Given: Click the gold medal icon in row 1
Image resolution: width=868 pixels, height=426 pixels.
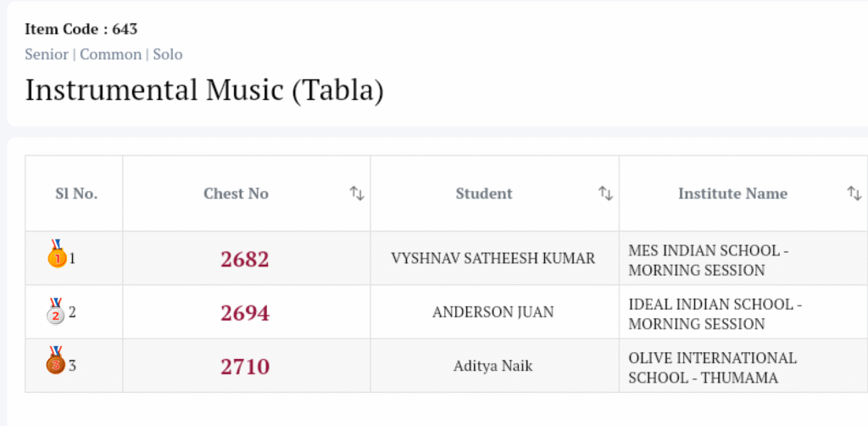Looking at the screenshot, I should point(57,255).
